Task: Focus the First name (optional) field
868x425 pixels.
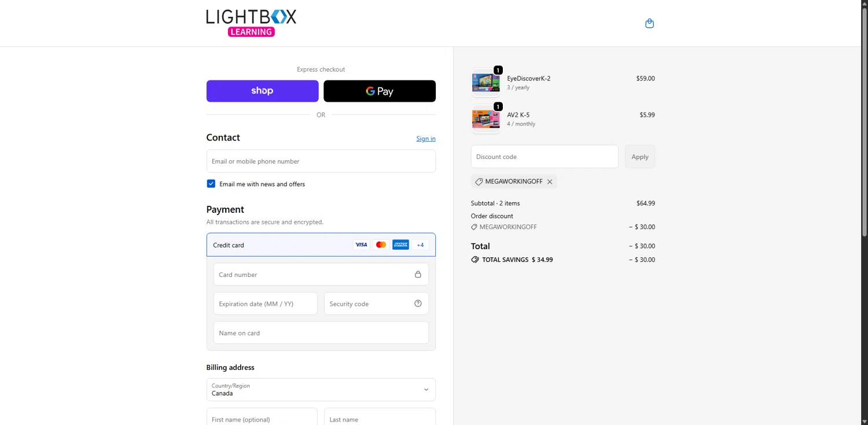Action: (x=262, y=417)
